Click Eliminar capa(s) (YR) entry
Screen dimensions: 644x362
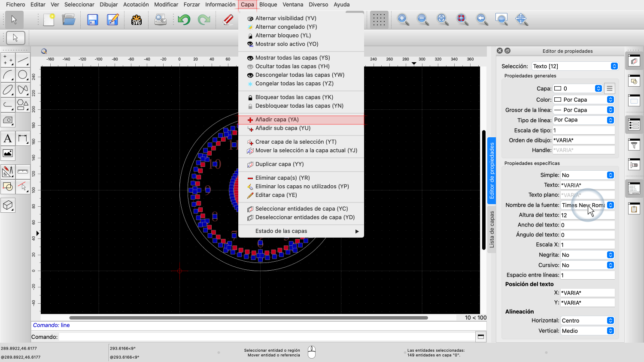(x=283, y=178)
